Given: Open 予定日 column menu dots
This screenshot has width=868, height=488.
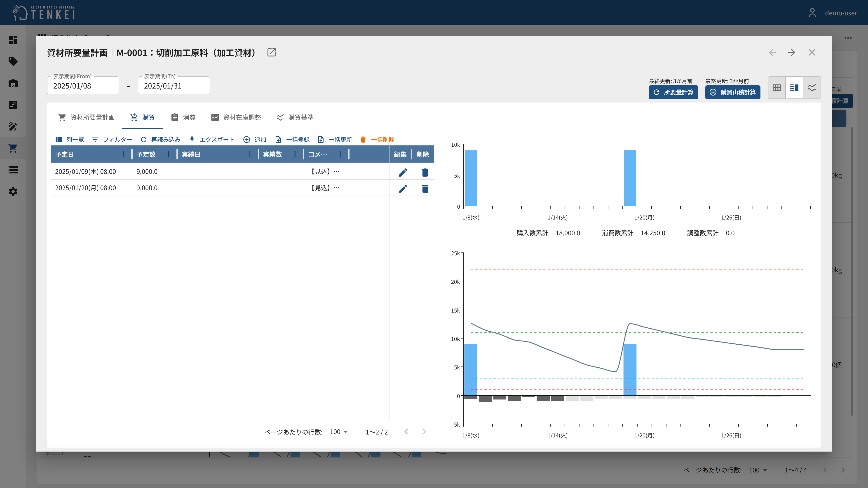Looking at the screenshot, I should pos(123,154).
